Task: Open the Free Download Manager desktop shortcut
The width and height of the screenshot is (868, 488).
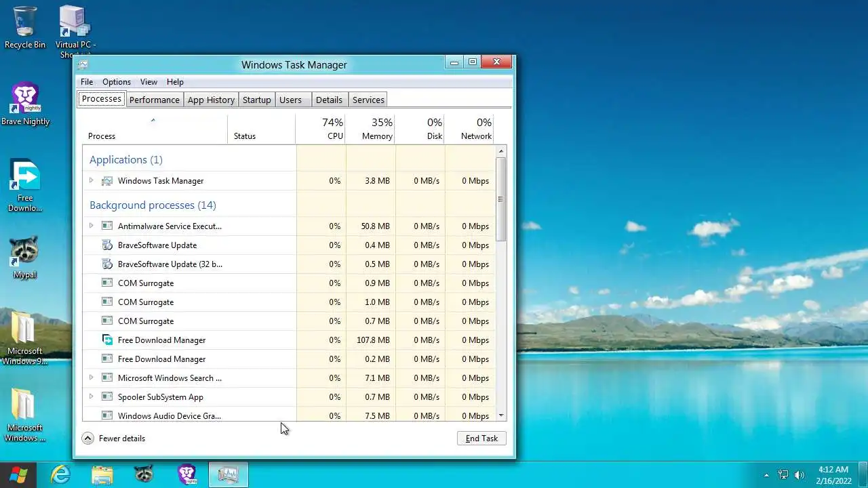Action: pos(25,184)
